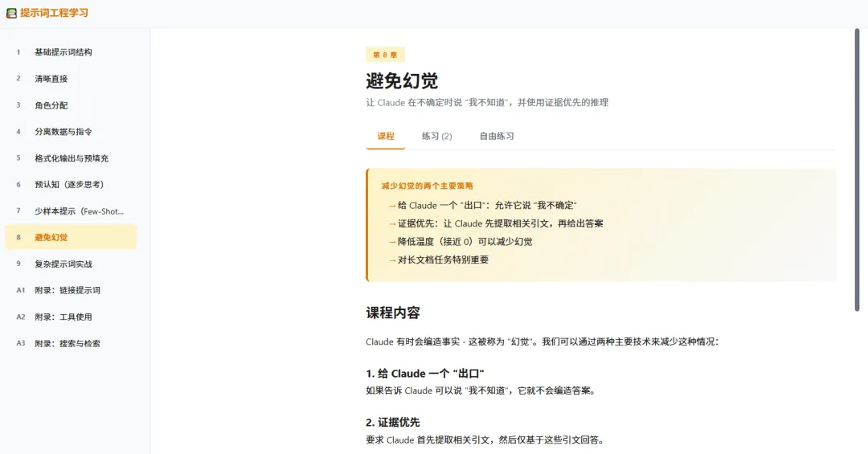Open appendix A1 附录：链接提示词
Viewport: 868px width, 454px height.
coord(71,290)
